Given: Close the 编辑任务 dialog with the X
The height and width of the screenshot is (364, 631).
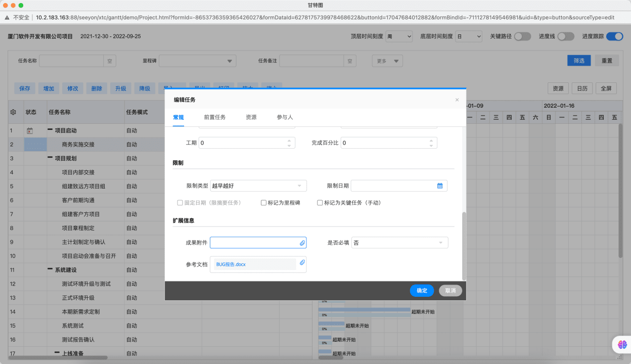Looking at the screenshot, I should [457, 100].
